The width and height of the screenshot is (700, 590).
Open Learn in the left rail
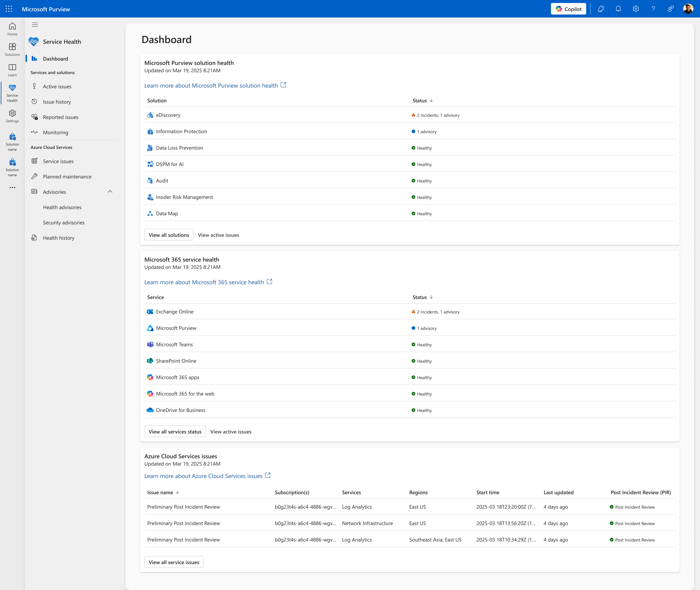pos(12,70)
